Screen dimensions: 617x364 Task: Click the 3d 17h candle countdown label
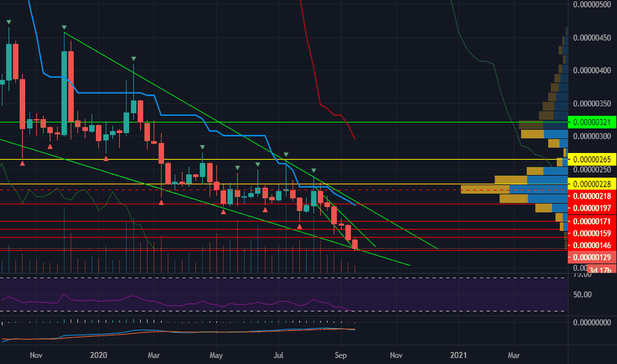click(600, 270)
